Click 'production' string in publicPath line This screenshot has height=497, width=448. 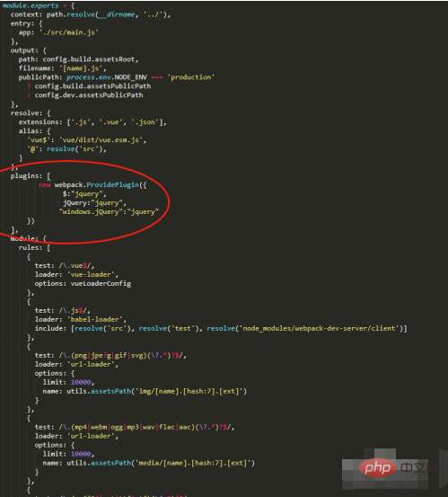tap(191, 77)
